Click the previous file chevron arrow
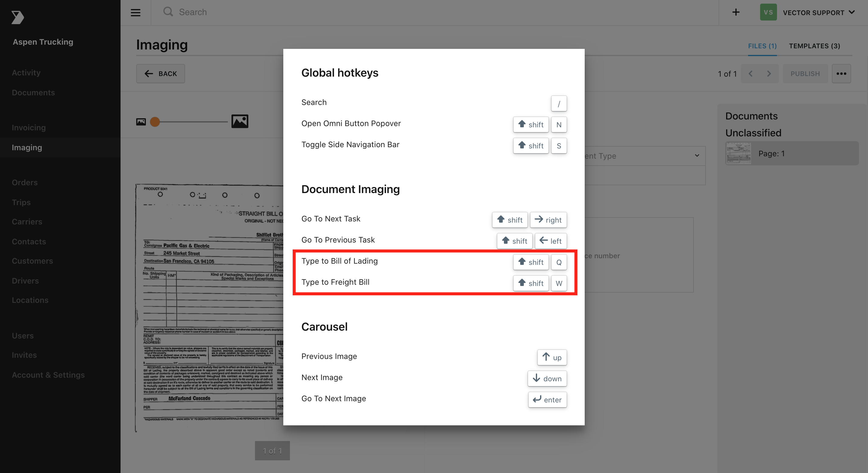The image size is (868, 473). click(750, 74)
